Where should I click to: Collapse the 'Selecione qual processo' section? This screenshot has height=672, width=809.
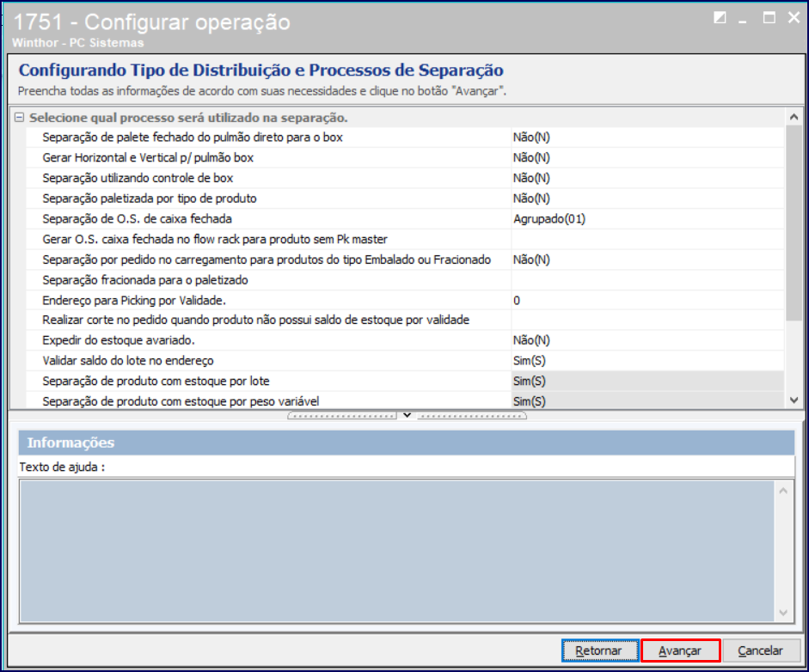tap(19, 118)
